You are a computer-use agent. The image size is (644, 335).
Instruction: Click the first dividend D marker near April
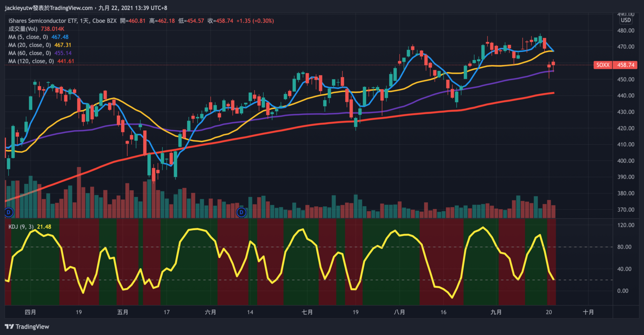[8, 212]
